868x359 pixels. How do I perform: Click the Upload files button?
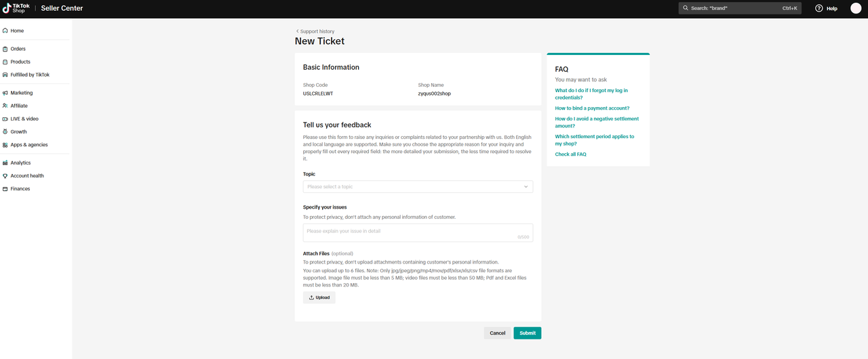319,297
